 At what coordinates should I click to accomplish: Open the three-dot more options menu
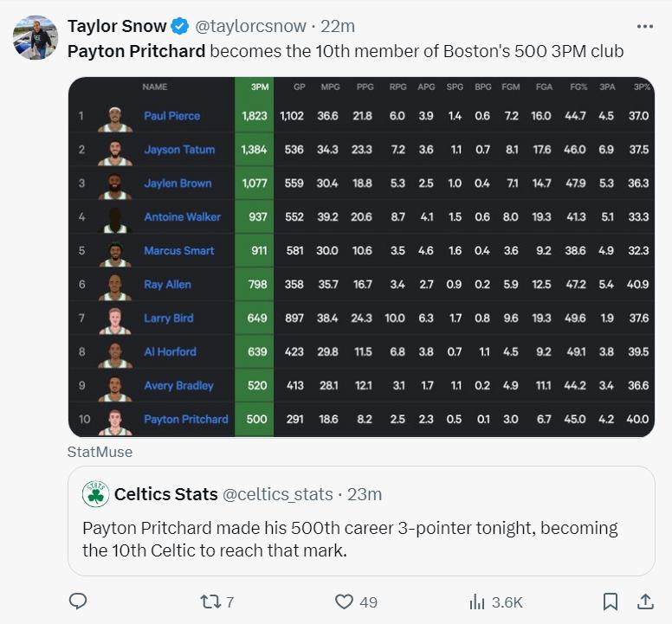[x=645, y=27]
